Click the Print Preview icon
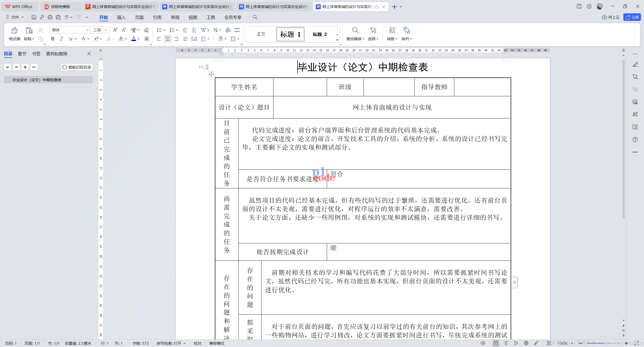Viewport: 644px width, 347px height. pos(58,17)
